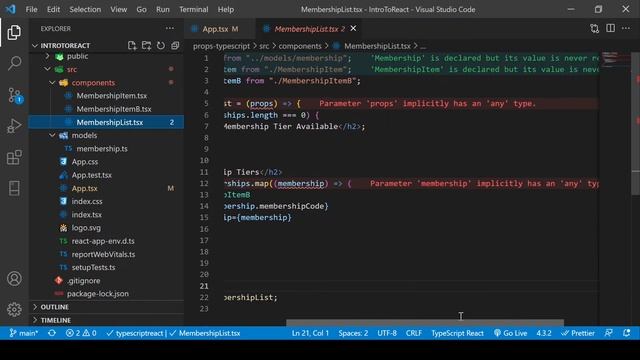Open the Selection menu
This screenshot has height=360, width=640.
pos(85,9)
